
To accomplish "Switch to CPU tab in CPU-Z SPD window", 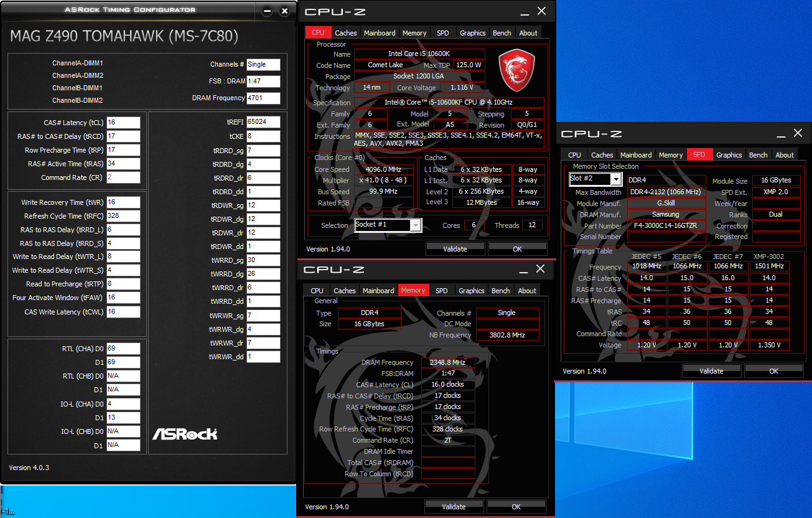I will point(575,155).
